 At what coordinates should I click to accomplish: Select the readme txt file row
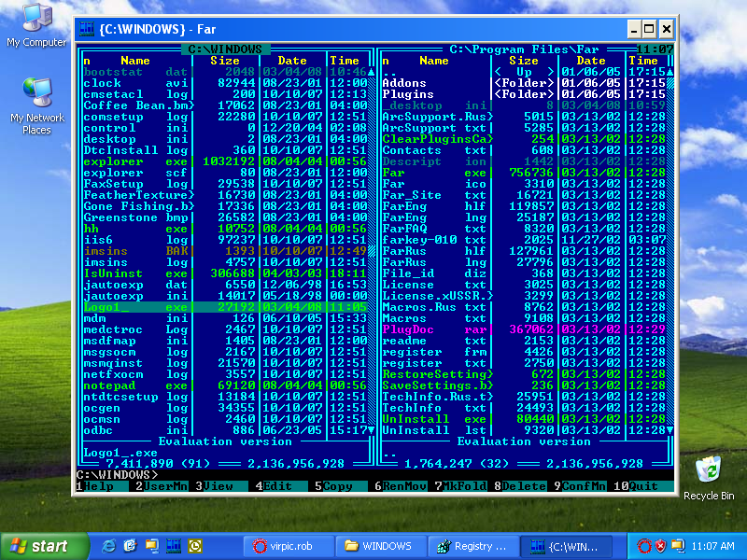coord(525,341)
